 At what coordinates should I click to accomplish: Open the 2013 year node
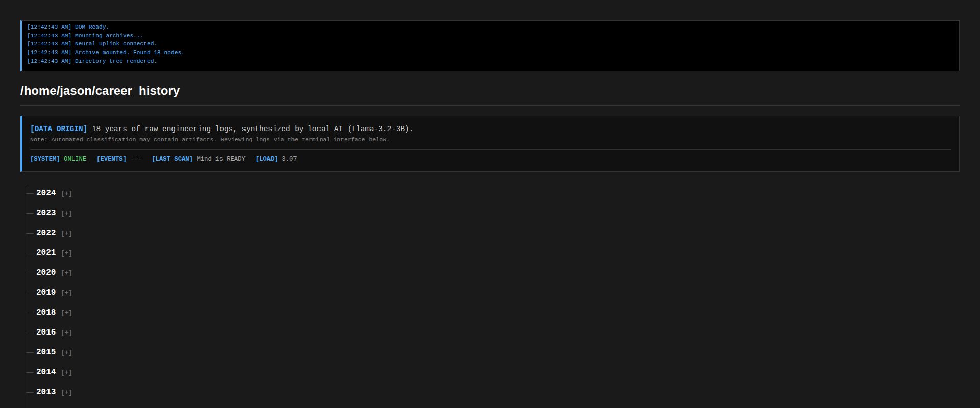pyautogui.click(x=46, y=392)
